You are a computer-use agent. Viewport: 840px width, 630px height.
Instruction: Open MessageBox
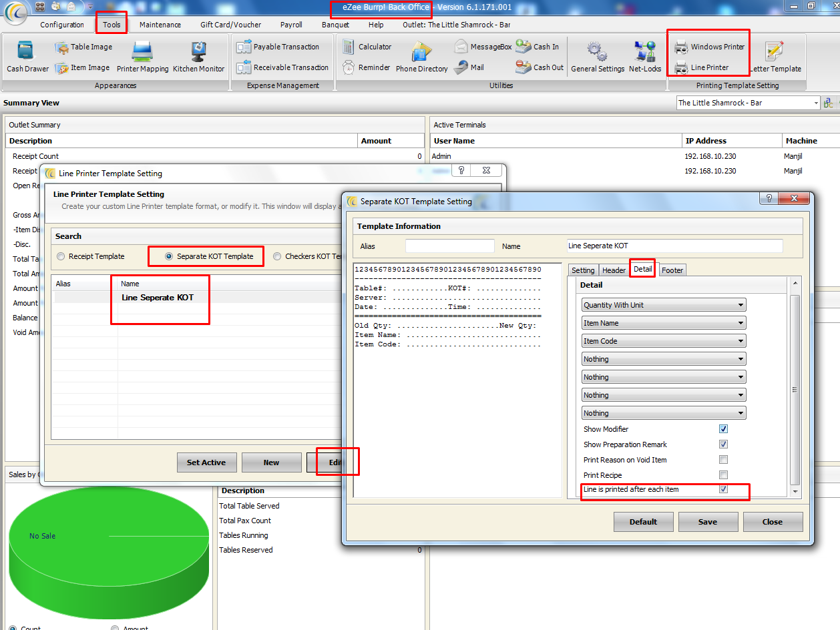[x=483, y=47]
